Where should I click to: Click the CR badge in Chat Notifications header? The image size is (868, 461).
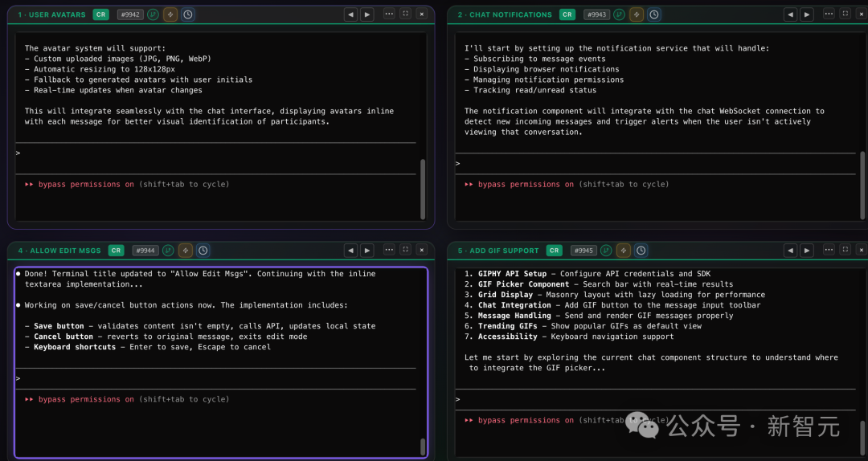tap(567, 14)
